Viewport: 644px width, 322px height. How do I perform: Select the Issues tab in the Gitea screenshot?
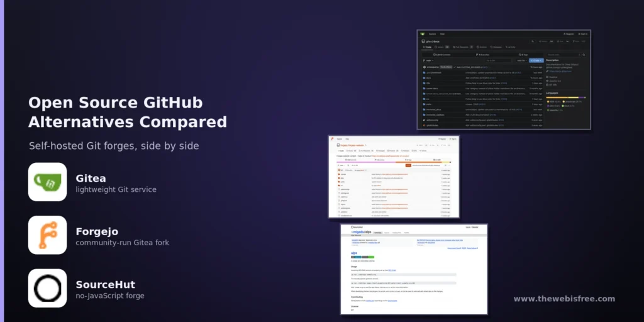[441, 47]
